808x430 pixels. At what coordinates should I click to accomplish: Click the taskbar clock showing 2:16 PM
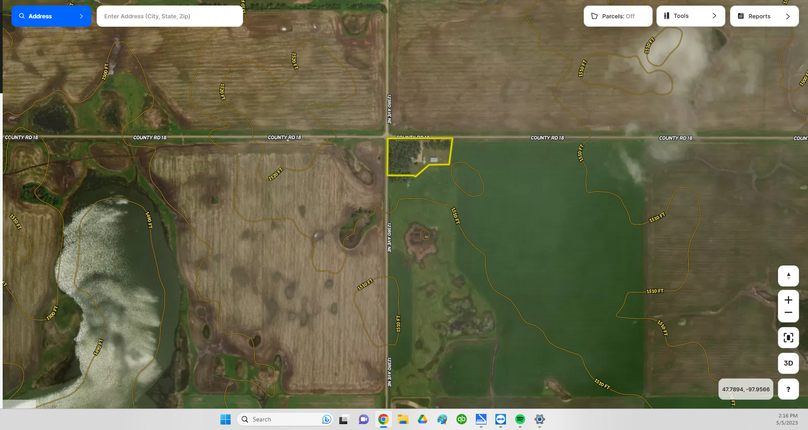click(786, 419)
